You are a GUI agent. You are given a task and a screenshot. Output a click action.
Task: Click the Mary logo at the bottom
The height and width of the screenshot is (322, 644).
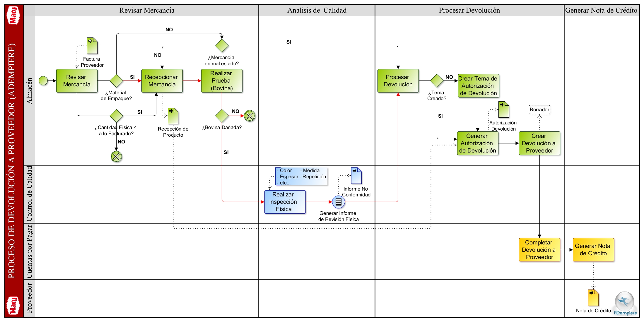tap(13, 305)
